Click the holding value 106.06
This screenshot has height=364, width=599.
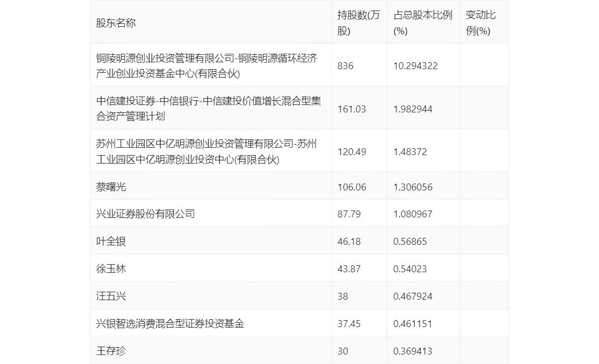(x=352, y=187)
